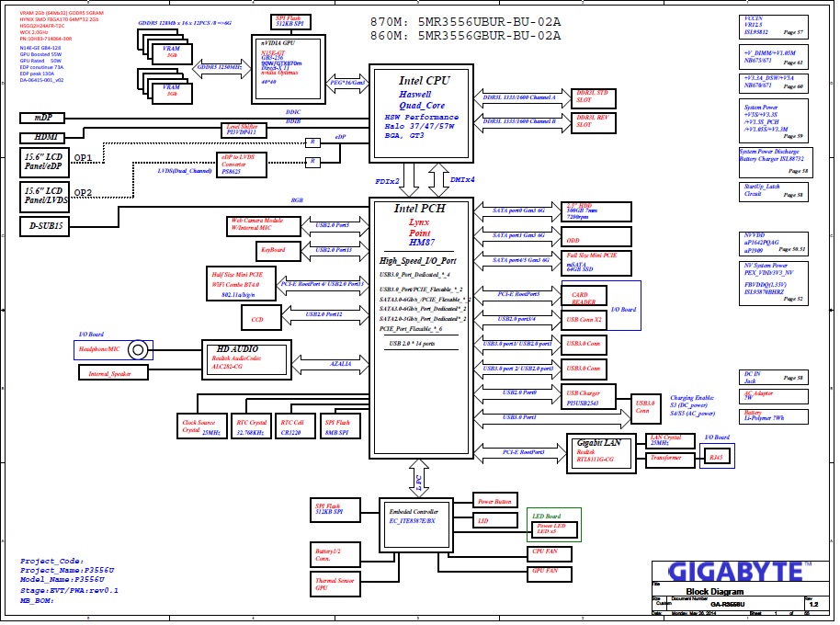Viewport: 840px width, 625px height.
Task: Click the "nVIDIA GPU" label
Action: pos(278,43)
